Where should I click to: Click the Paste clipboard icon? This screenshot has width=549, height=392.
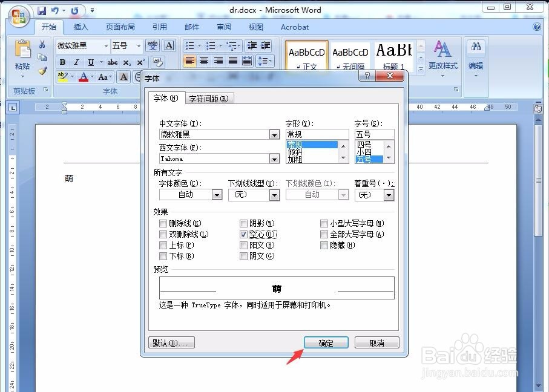22,50
